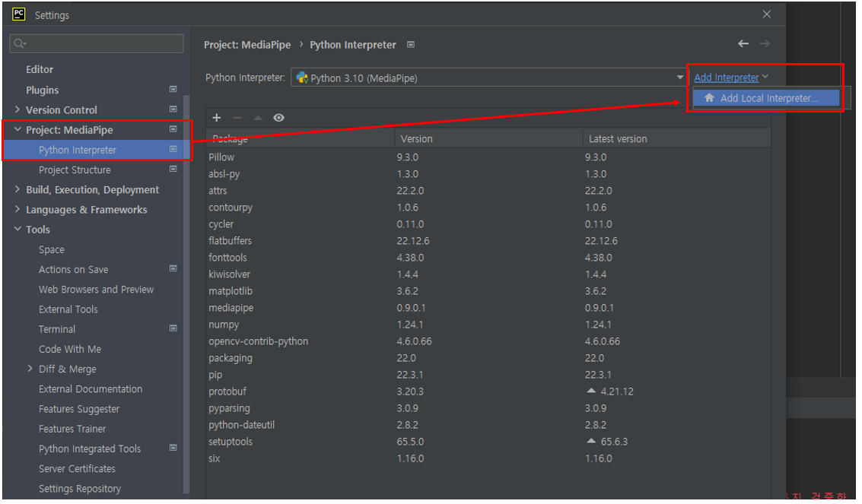Click into the settings search field
Screen dimensions: 862x504
[x=97, y=43]
